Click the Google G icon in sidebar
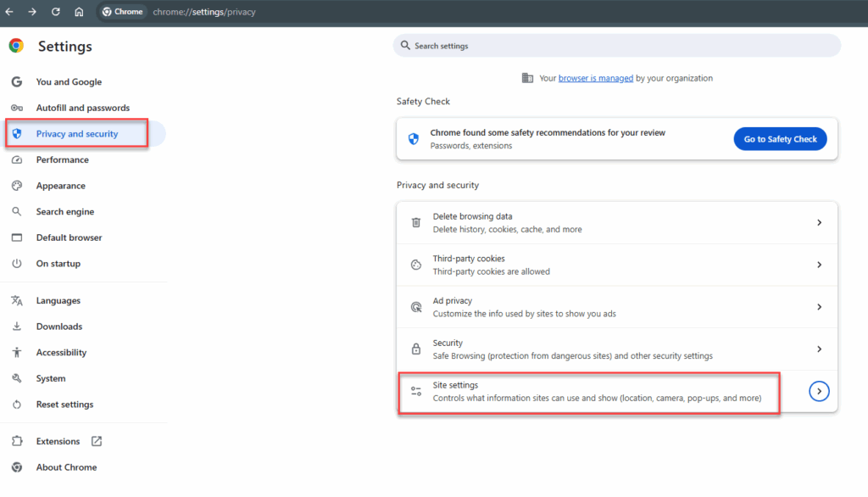 tap(16, 82)
